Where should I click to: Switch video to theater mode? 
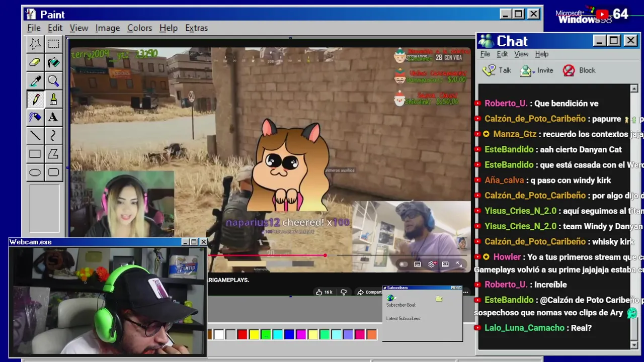click(445, 264)
